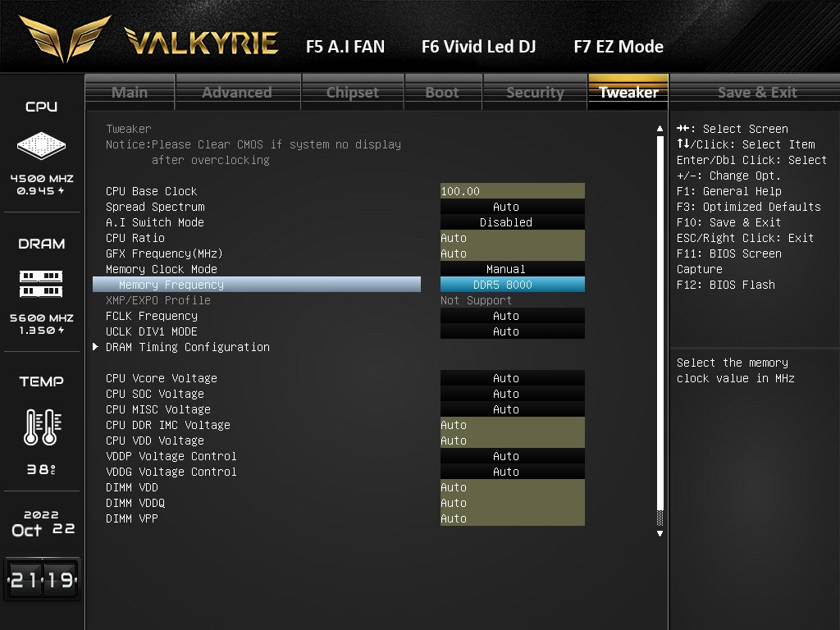The height and width of the screenshot is (630, 840).
Task: Change the FCLK Frequency Auto setting
Action: 512,316
